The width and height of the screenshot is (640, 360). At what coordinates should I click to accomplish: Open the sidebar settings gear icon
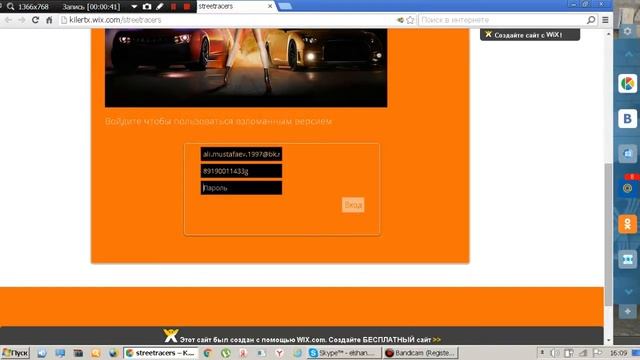click(628, 31)
